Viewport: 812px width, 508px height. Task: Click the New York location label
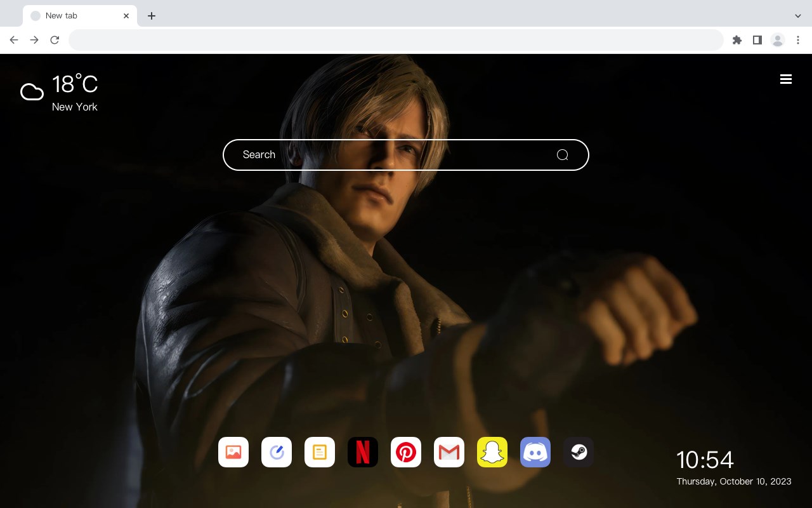[75, 107]
